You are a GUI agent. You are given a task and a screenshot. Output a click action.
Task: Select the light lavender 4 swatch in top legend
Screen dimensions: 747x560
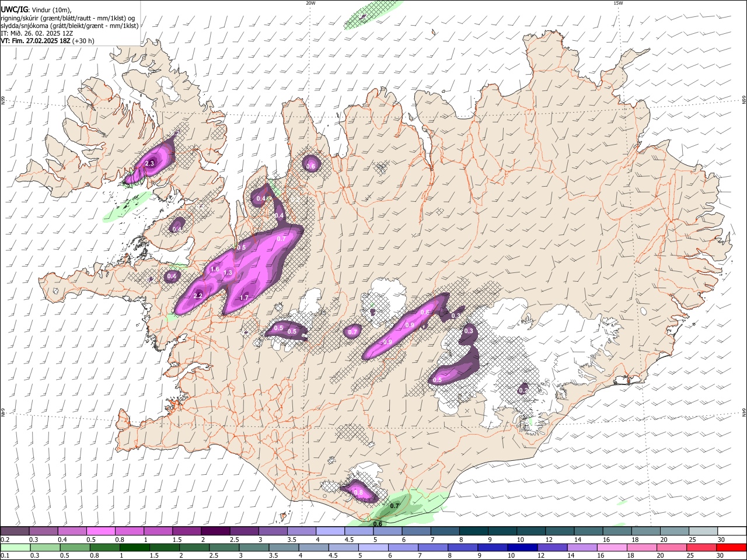pos(330,531)
